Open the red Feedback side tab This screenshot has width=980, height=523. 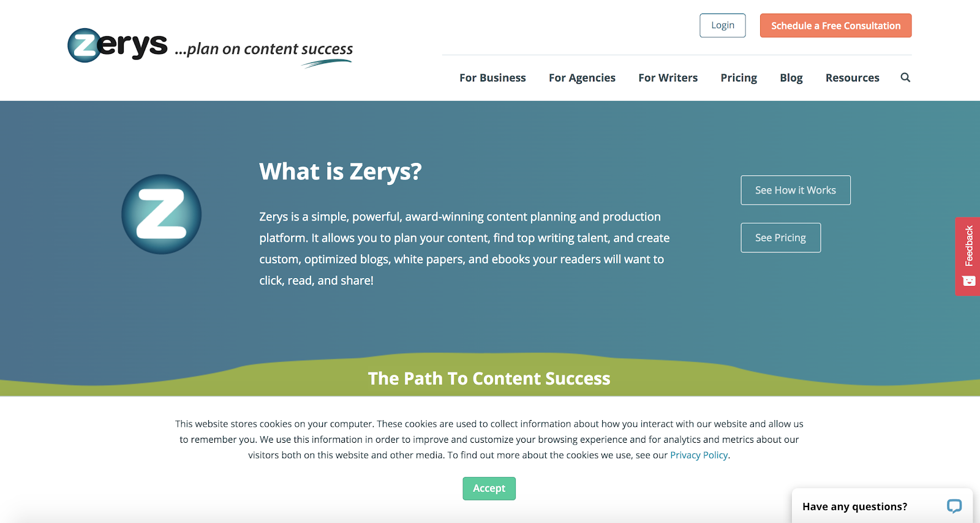(968, 256)
